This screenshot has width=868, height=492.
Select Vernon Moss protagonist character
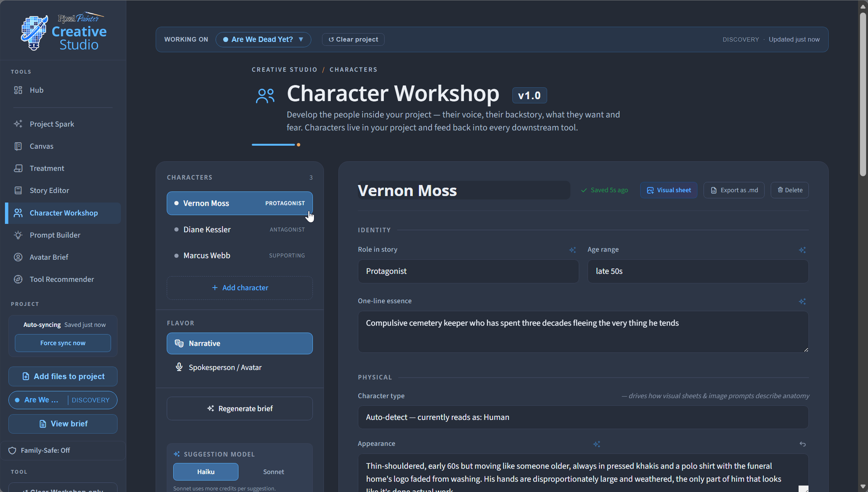tap(240, 203)
